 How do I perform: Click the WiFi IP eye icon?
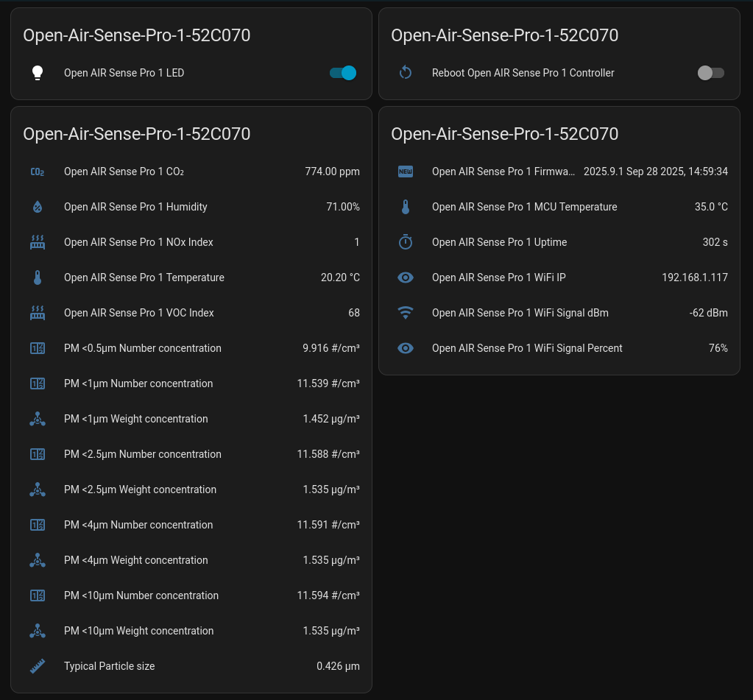point(406,277)
